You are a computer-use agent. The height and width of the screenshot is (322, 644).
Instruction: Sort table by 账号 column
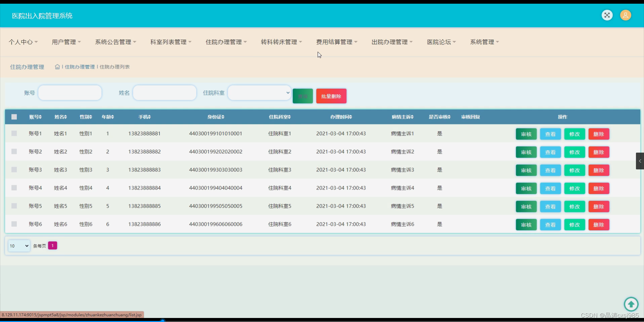pyautogui.click(x=35, y=117)
